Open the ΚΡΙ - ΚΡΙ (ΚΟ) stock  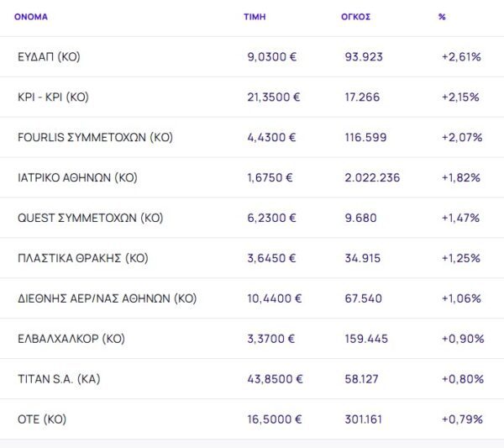point(53,98)
